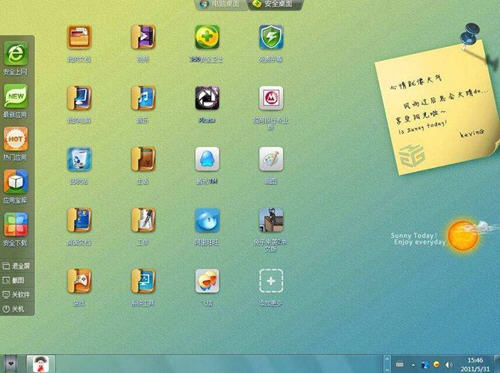Image resolution: width=500 pixels, height=373 pixels.
Task: Switch to the computer desktop tab with Windows logo
Action: [221, 4]
